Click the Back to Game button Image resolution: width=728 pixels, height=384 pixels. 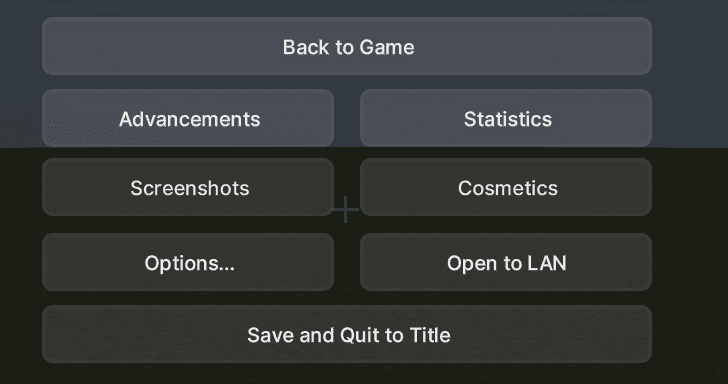pos(347,46)
